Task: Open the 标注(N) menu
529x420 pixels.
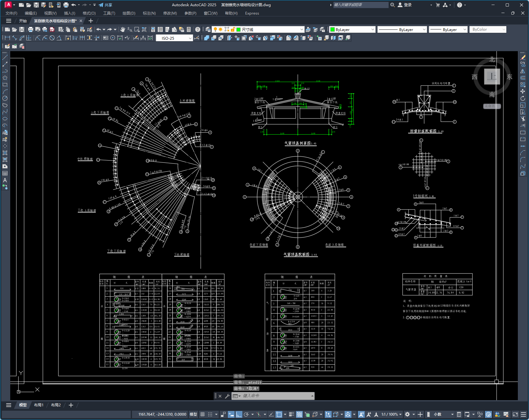Action: 149,13
